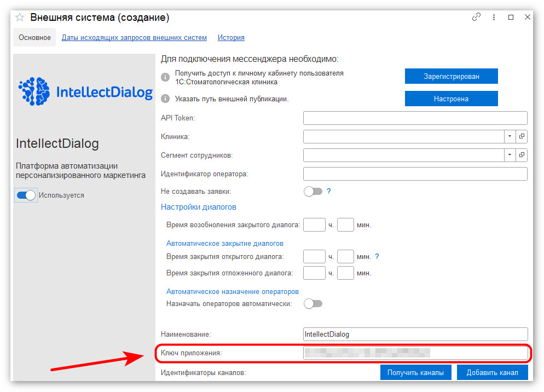Open the three-dot more actions menu
The image size is (544, 392).
point(494,17)
